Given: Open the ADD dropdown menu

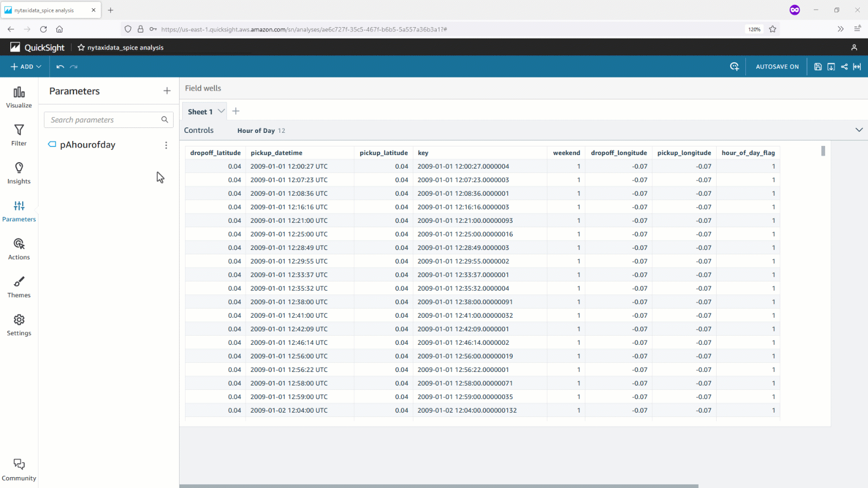Looking at the screenshot, I should click(25, 66).
